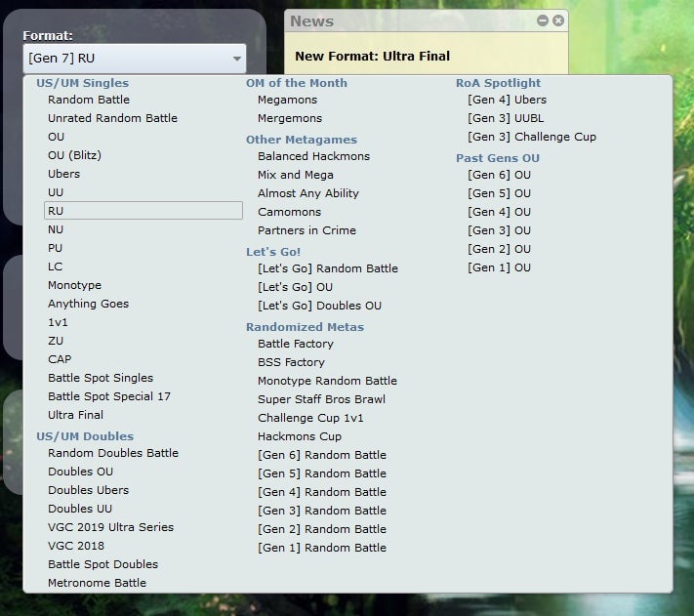Close the News panel
The width and height of the screenshot is (694, 616).
pos(558,21)
